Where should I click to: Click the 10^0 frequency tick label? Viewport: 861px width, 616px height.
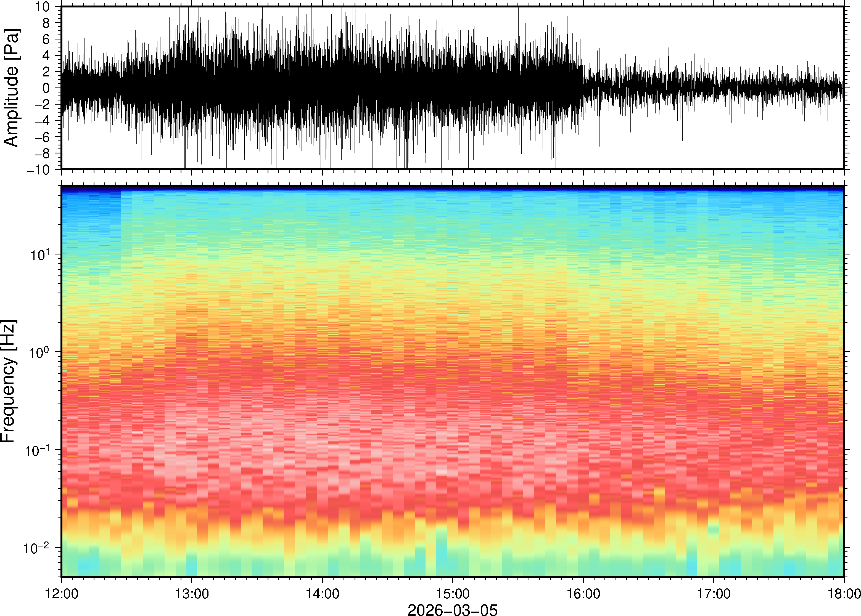(39, 352)
